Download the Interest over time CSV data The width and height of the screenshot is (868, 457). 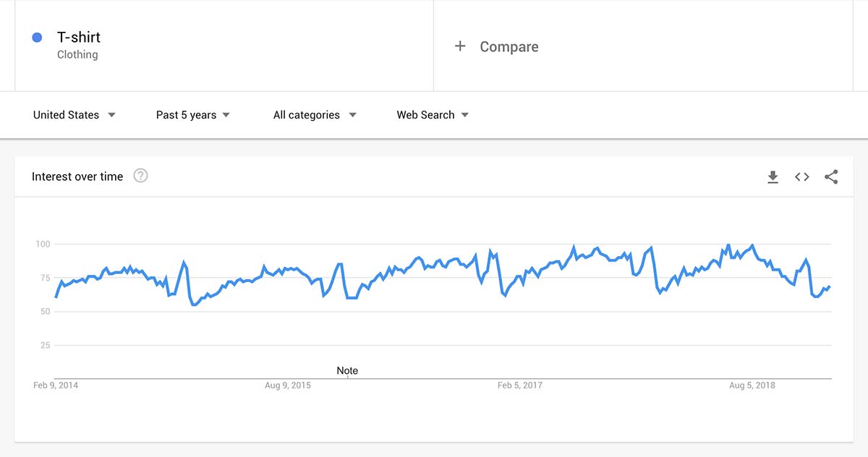(x=773, y=176)
